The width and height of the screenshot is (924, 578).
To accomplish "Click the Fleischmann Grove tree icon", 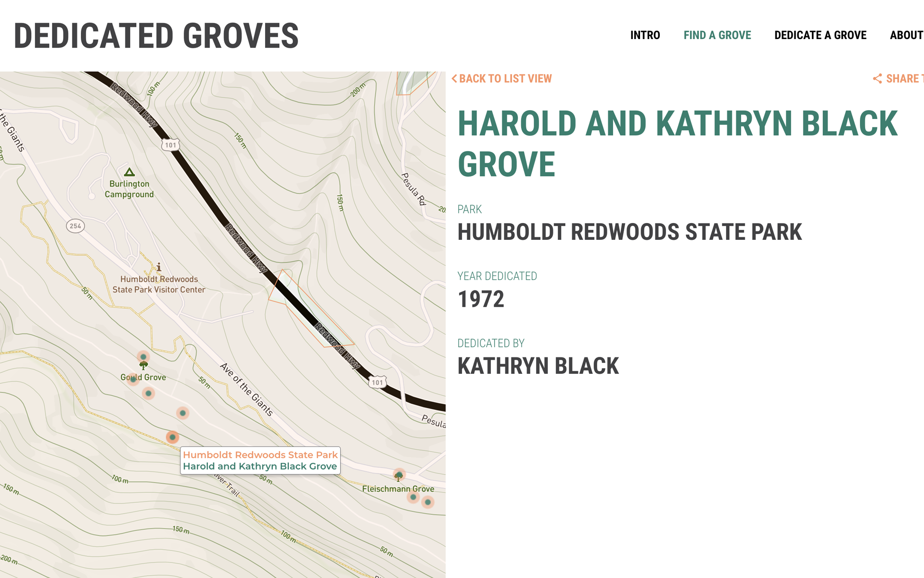I will [398, 477].
